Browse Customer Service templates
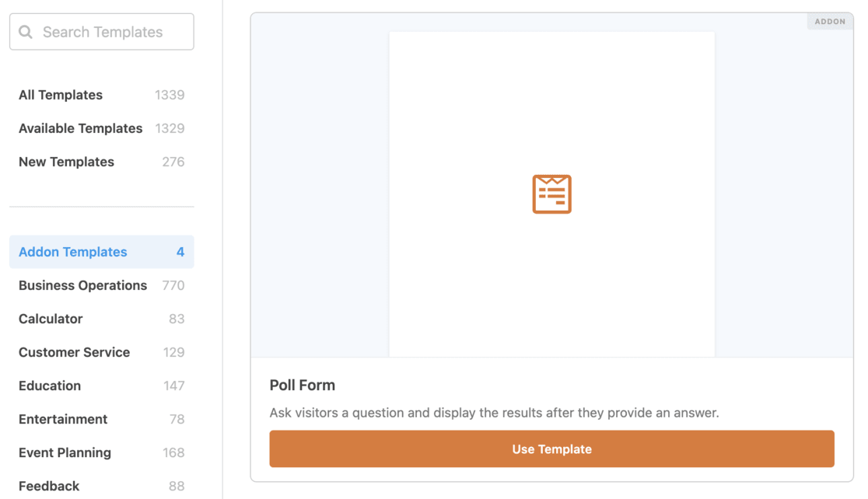 (x=74, y=352)
